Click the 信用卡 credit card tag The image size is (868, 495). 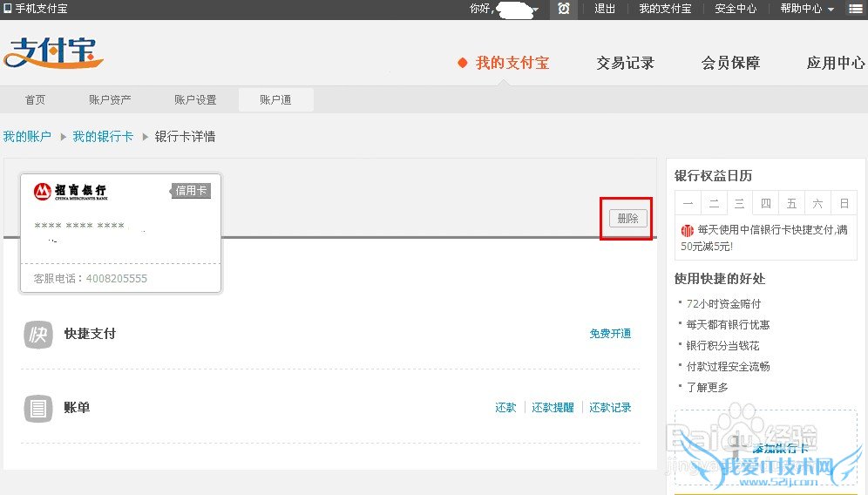click(191, 191)
